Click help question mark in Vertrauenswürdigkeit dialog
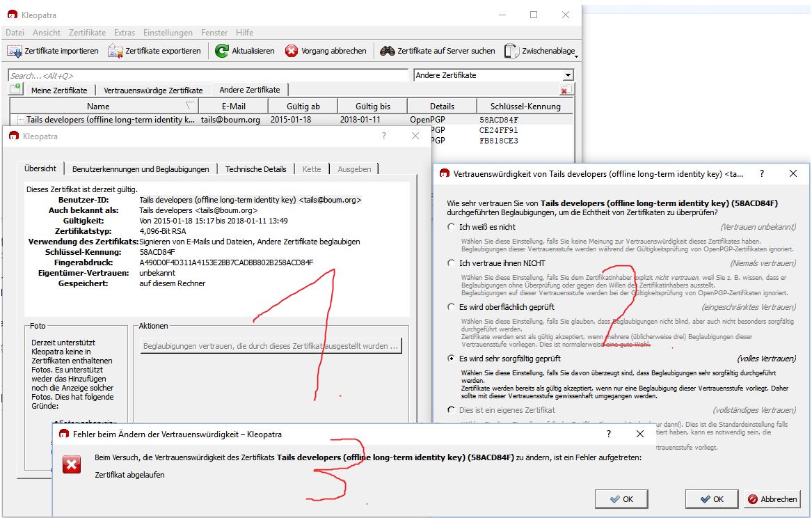812x518 pixels. click(x=761, y=173)
